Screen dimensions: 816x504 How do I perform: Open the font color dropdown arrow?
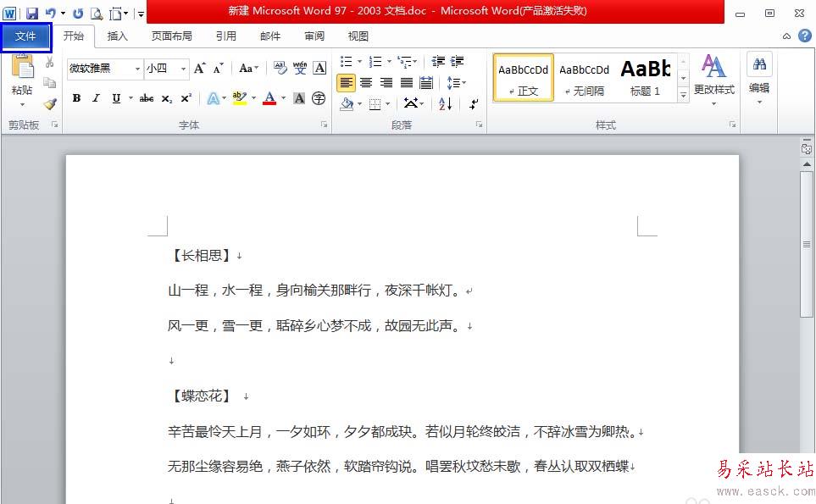click(x=284, y=97)
